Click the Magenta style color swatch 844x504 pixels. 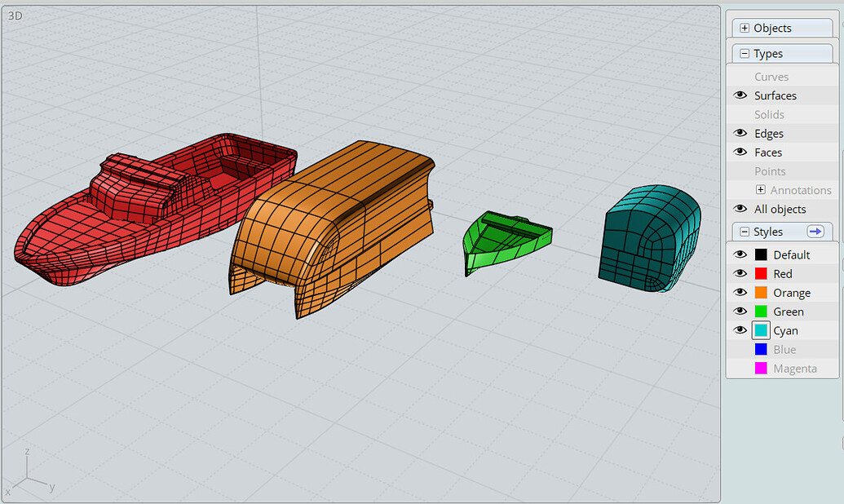tap(761, 369)
